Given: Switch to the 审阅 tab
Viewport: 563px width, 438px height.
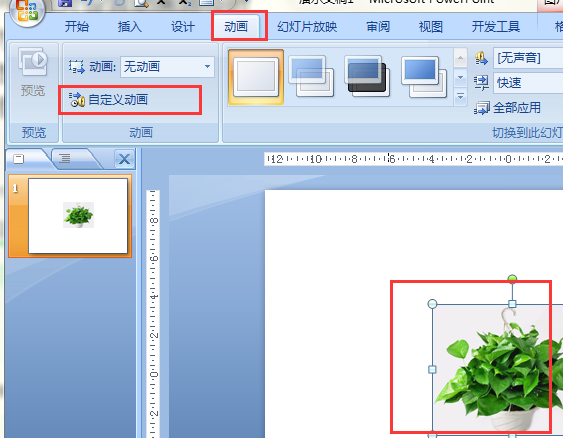Looking at the screenshot, I should coord(378,27).
